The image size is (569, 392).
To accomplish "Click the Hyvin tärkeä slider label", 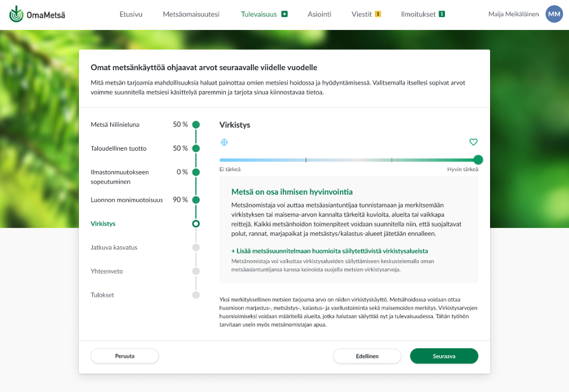I will point(463,169).
